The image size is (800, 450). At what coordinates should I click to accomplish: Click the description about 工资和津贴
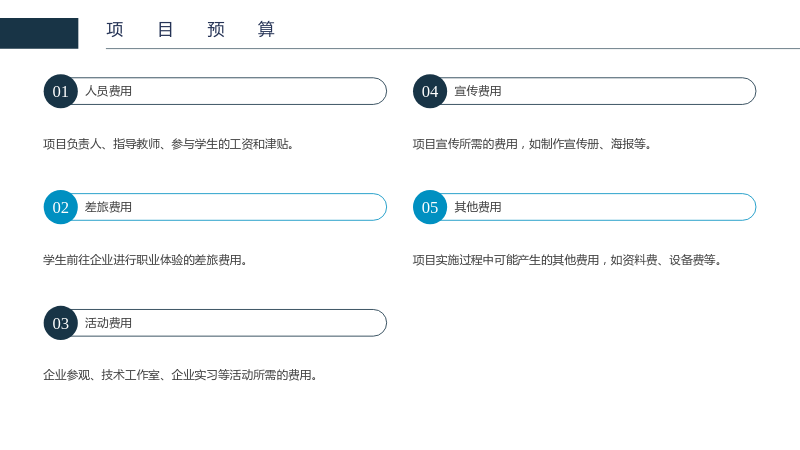coord(168,144)
